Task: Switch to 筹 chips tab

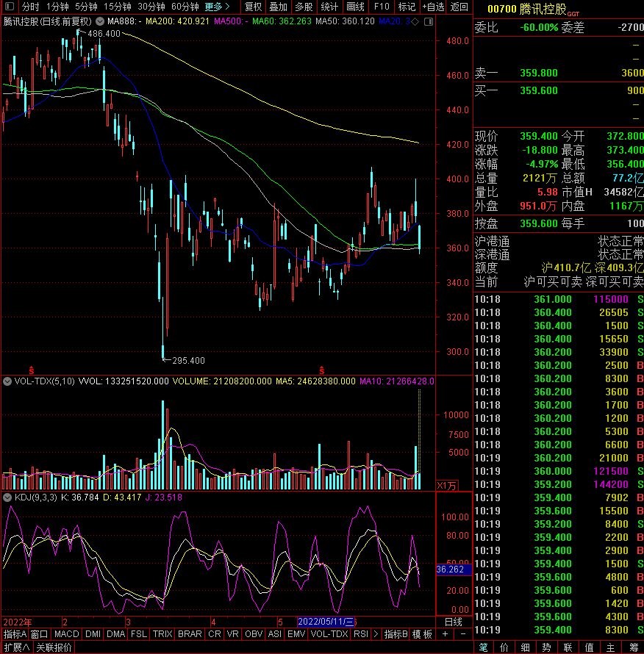Action: tap(634, 647)
